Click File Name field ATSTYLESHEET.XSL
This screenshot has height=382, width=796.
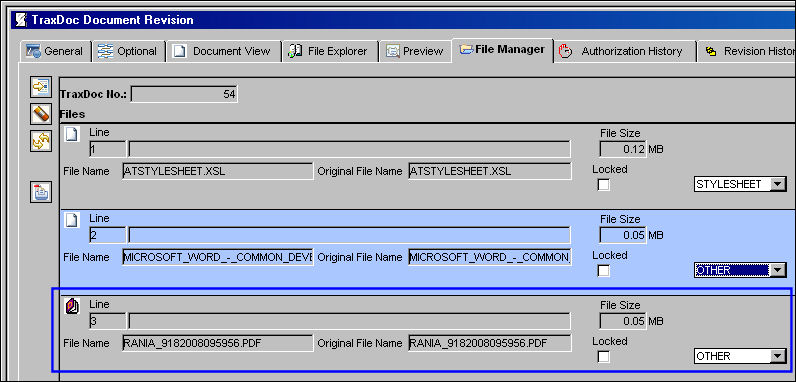click(218, 171)
